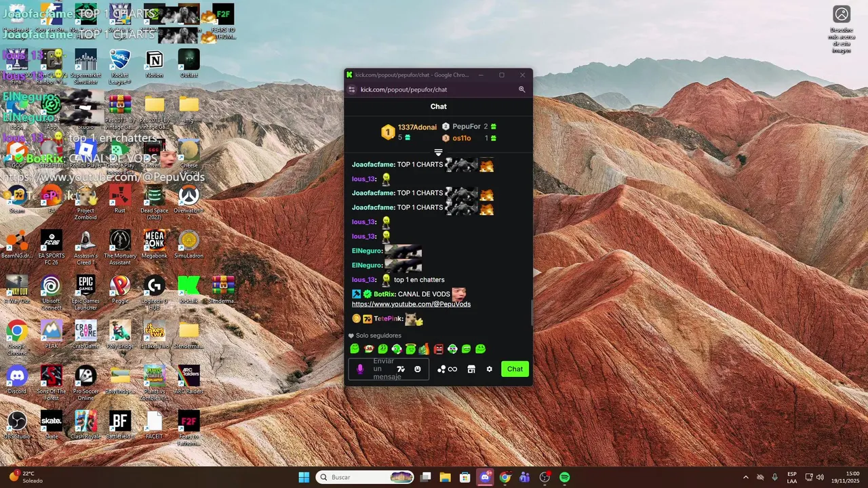868x488 pixels.
Task: Select Google Chrome desktop shortcut
Action: (17, 338)
